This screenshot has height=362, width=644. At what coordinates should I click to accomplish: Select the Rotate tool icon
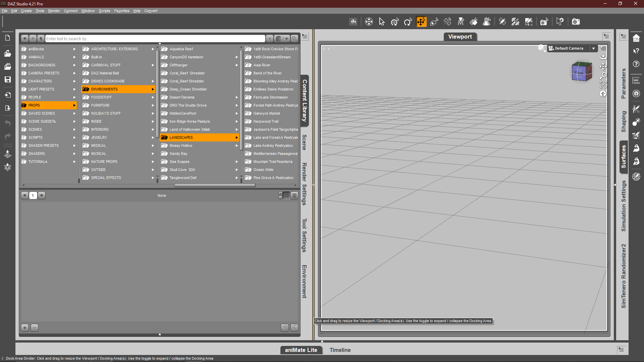pyautogui.click(x=408, y=22)
